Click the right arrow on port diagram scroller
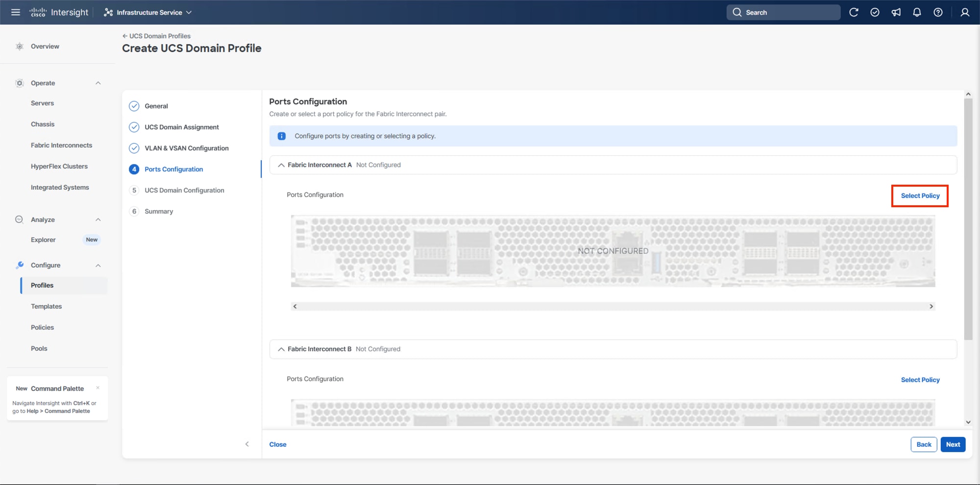980x485 pixels. pyautogui.click(x=931, y=306)
